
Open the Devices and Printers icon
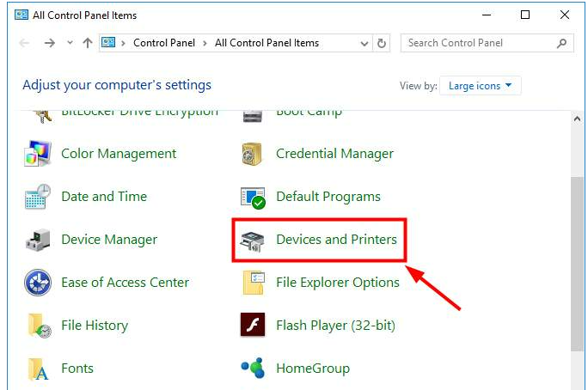point(253,241)
